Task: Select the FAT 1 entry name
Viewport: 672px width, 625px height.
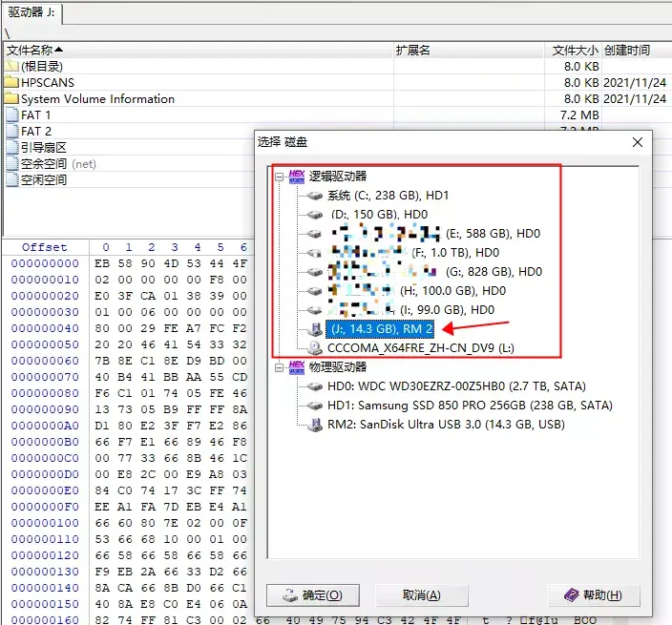Action: click(36, 115)
